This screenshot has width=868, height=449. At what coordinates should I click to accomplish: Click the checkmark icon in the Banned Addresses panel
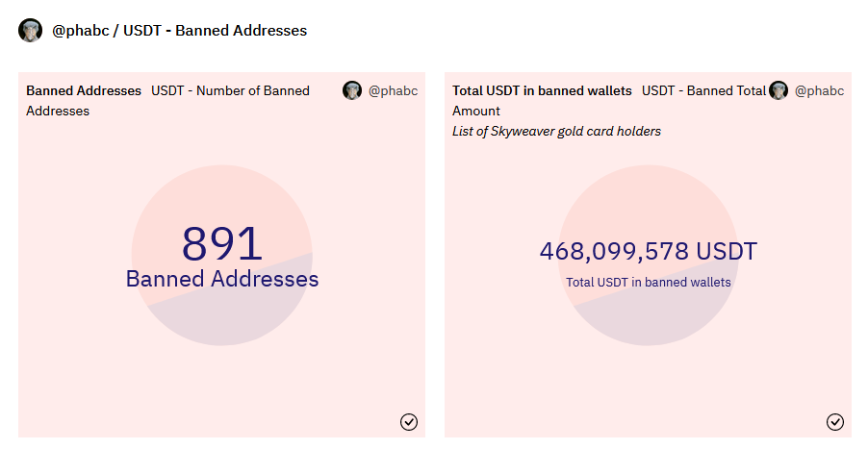(409, 422)
